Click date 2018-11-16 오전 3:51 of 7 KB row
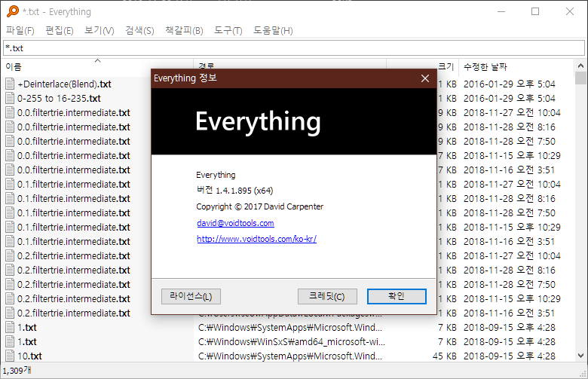 (509, 170)
